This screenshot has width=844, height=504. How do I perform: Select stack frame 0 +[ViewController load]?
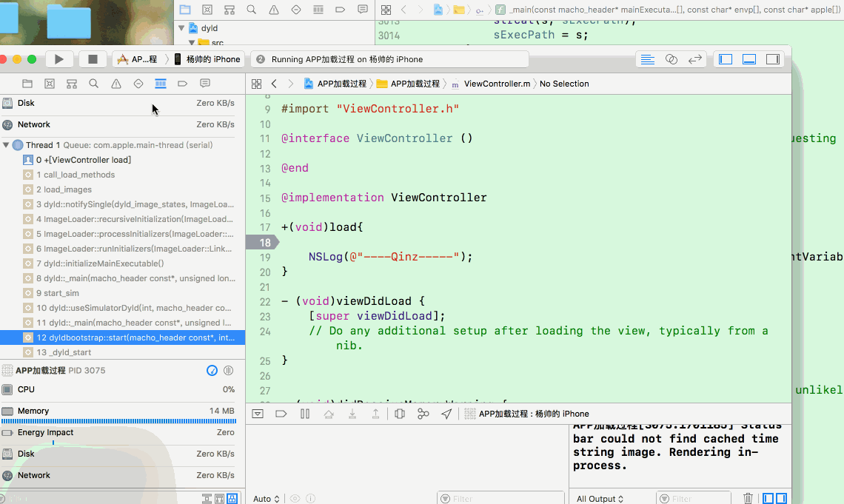(123, 160)
